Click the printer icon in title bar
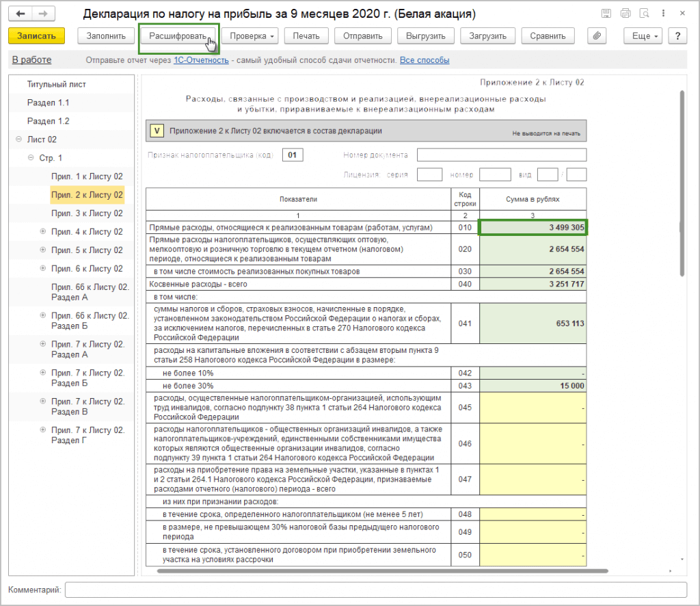This screenshot has width=700, height=606. (625, 14)
